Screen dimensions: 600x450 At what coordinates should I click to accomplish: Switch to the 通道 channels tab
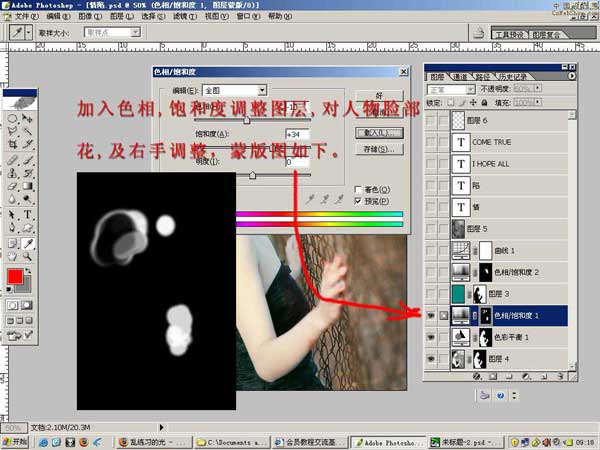[460, 77]
